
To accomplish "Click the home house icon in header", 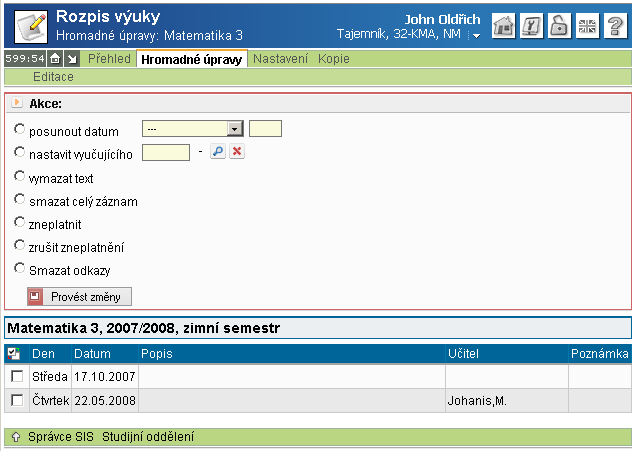I will coord(505,26).
